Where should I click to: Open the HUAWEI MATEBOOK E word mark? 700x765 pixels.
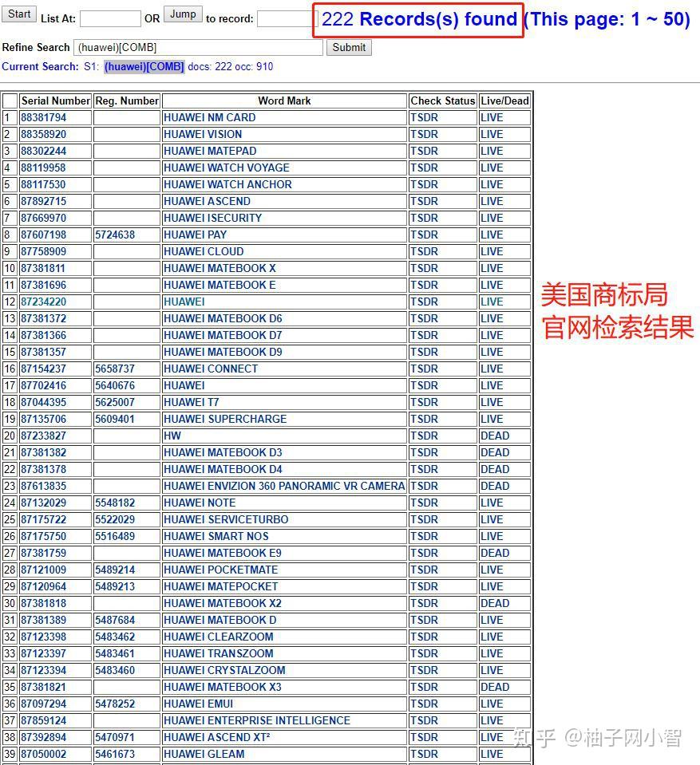[219, 285]
